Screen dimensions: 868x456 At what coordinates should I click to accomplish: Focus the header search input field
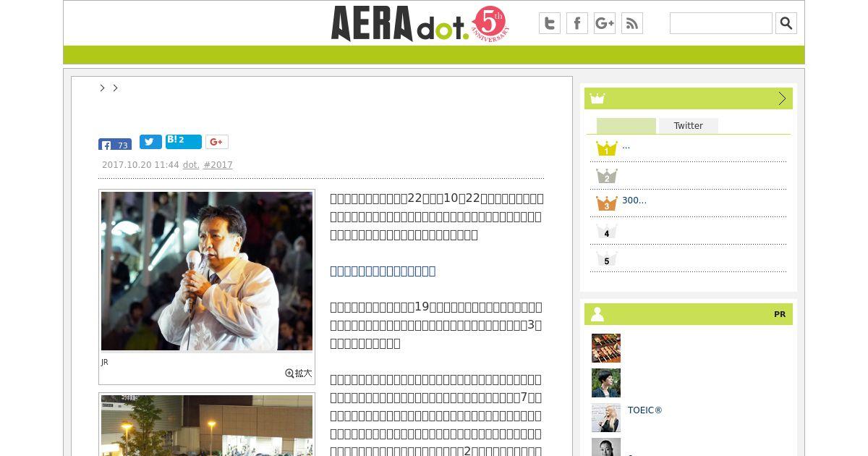(x=721, y=23)
